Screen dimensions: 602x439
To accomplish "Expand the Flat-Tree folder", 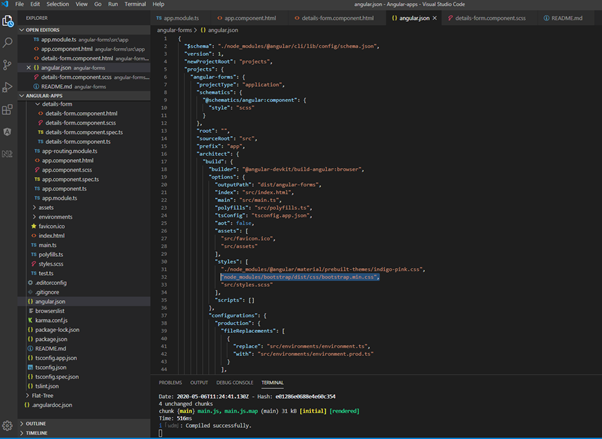I will tap(27, 396).
